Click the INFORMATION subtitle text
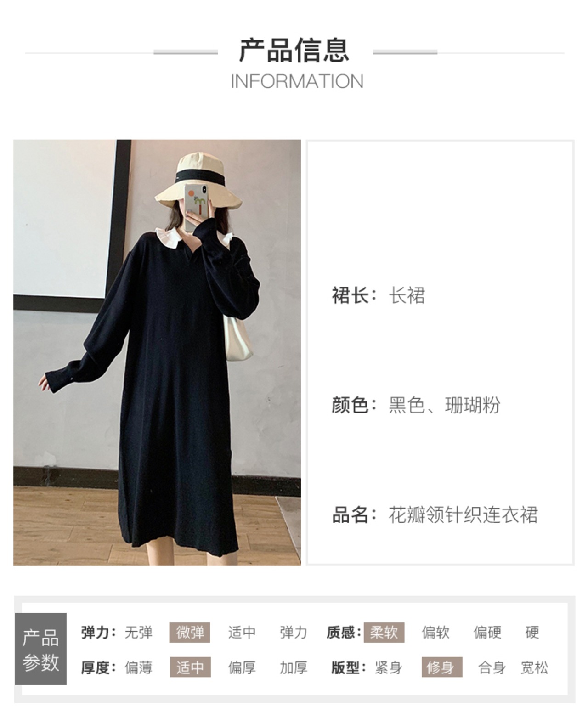 point(297,81)
